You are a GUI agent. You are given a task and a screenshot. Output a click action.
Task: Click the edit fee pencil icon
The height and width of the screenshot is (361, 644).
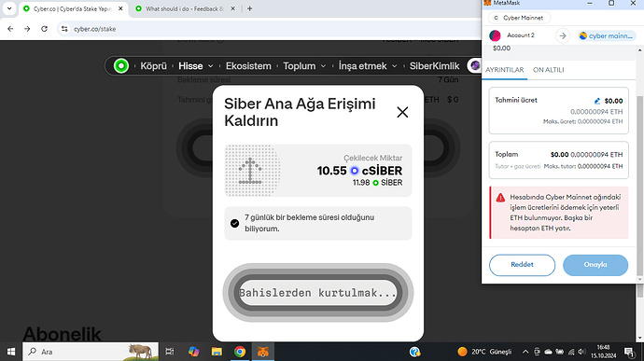[x=596, y=101]
